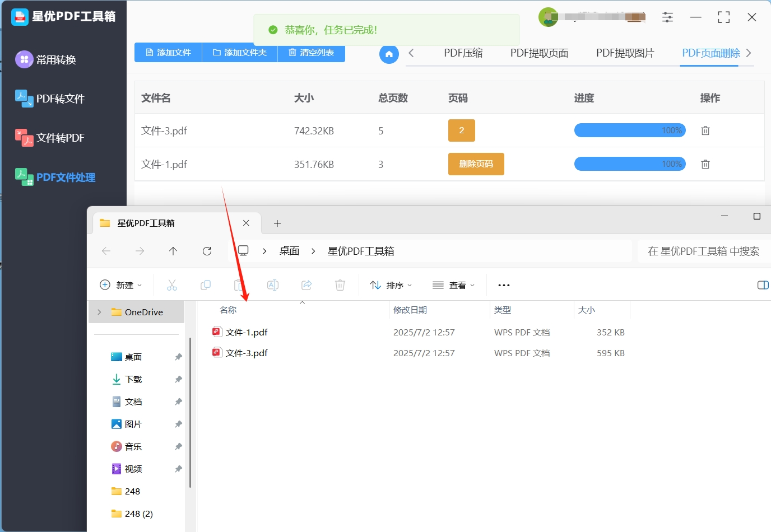Click the Share icon in Explorer toolbar
The image size is (771, 532).
(x=306, y=285)
